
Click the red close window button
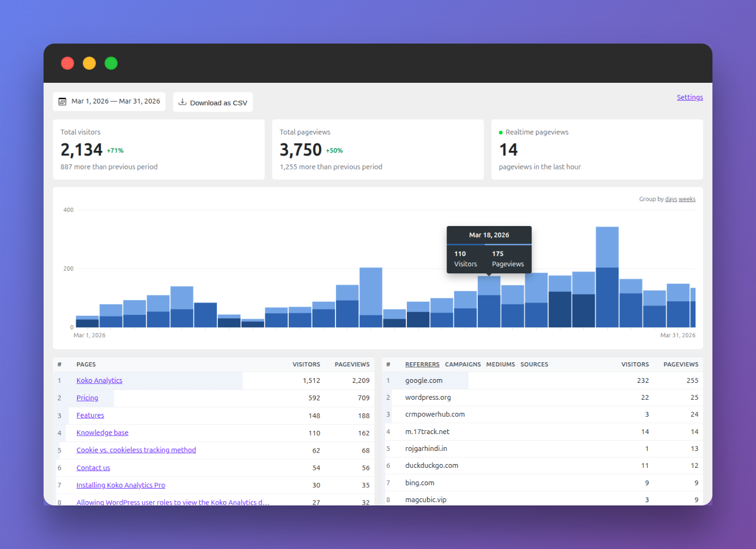click(x=68, y=63)
